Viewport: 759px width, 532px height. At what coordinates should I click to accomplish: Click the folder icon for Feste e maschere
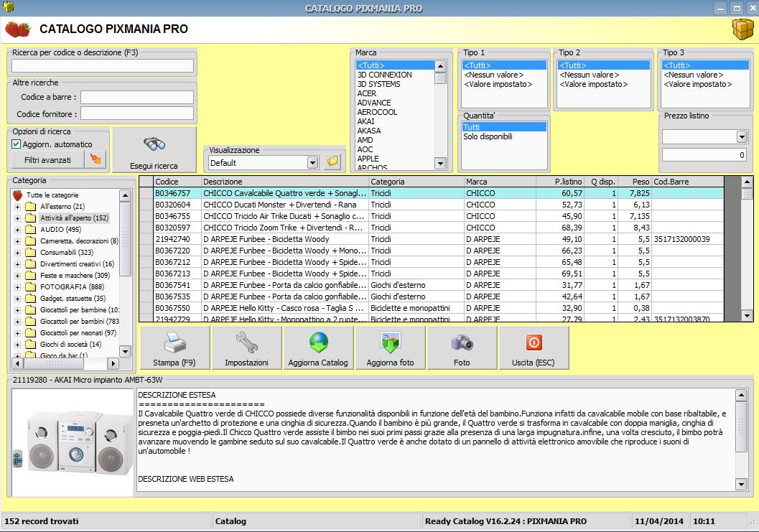[x=30, y=276]
